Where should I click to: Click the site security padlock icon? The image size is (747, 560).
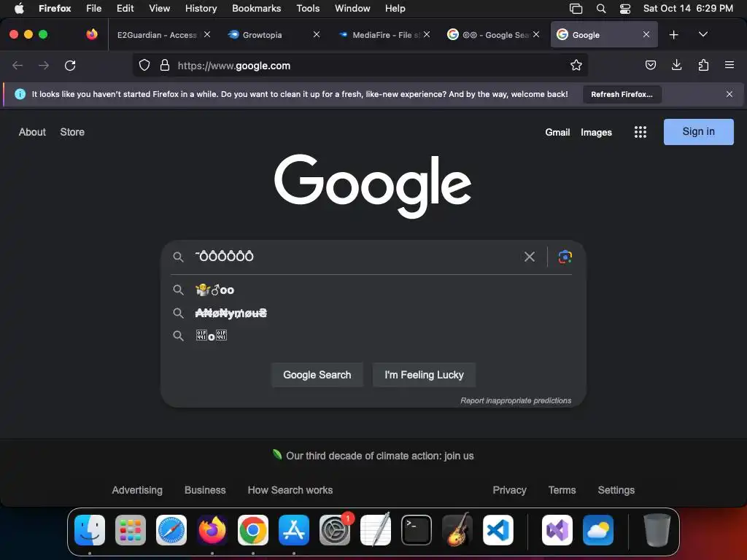[x=165, y=65]
